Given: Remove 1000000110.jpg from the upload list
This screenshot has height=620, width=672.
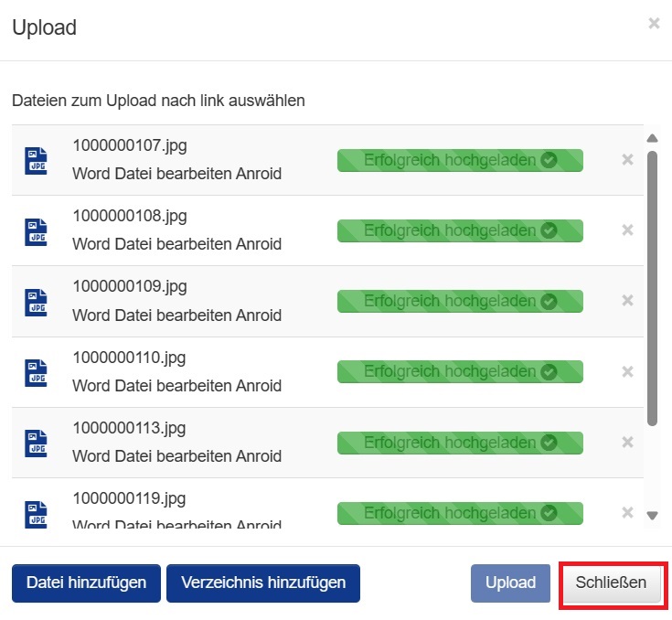Looking at the screenshot, I should click(627, 371).
